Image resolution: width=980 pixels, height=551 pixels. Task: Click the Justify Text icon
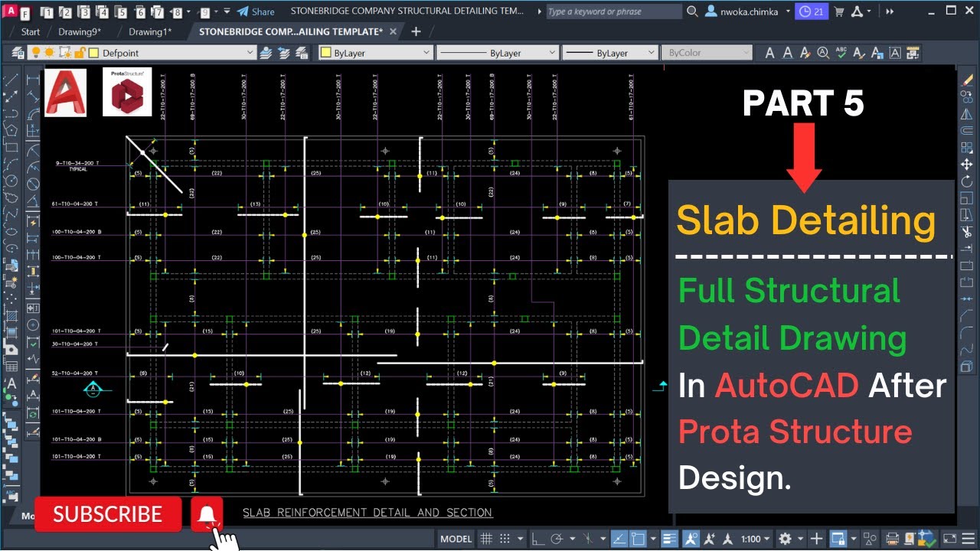(894, 53)
